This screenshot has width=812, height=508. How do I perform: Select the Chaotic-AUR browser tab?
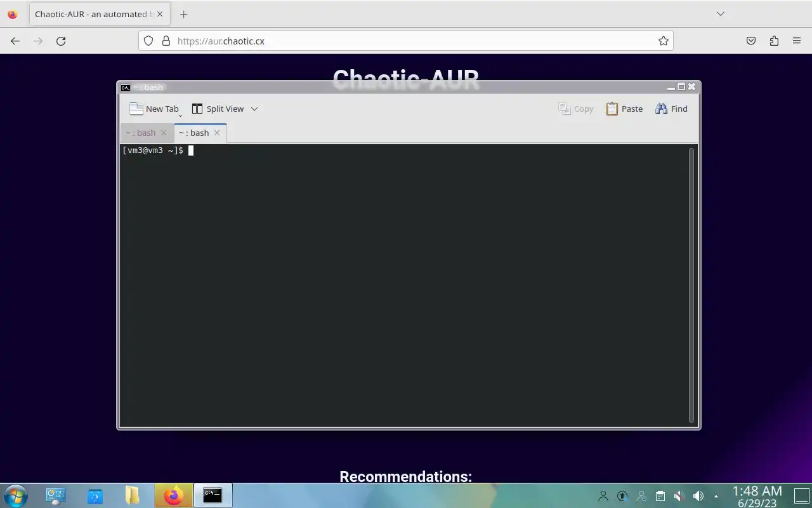pyautogui.click(x=98, y=14)
